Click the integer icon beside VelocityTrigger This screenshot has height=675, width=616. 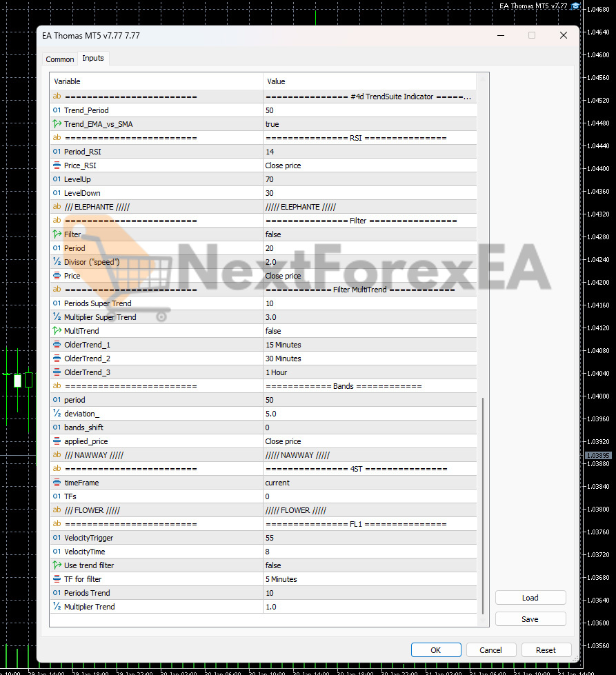tap(57, 538)
